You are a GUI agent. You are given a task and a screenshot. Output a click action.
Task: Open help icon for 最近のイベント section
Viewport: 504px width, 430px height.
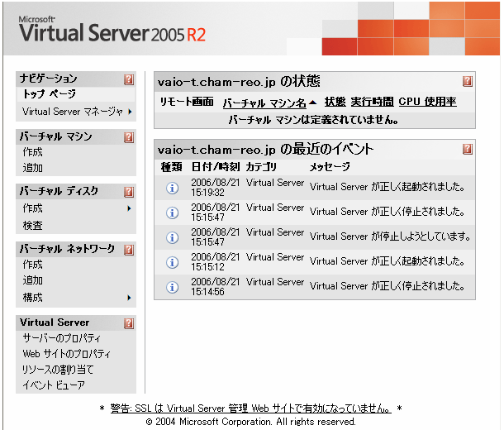click(x=468, y=149)
